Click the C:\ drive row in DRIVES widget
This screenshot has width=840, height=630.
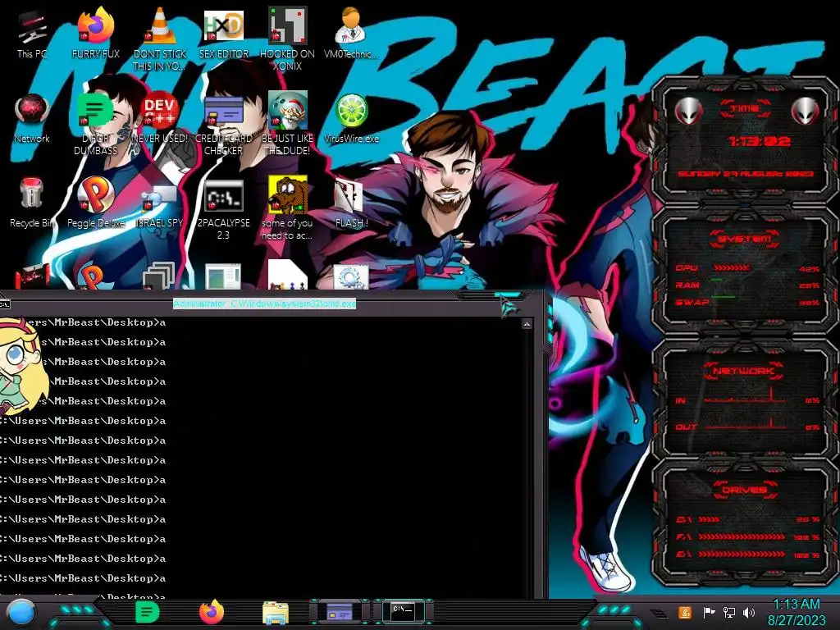748,519
